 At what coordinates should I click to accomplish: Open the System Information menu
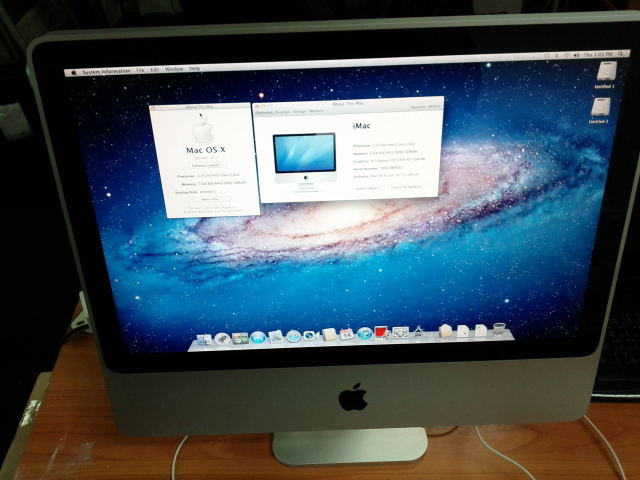click(106, 71)
